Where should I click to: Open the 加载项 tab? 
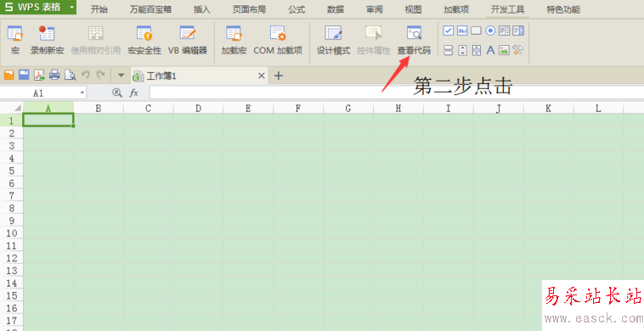click(x=456, y=9)
